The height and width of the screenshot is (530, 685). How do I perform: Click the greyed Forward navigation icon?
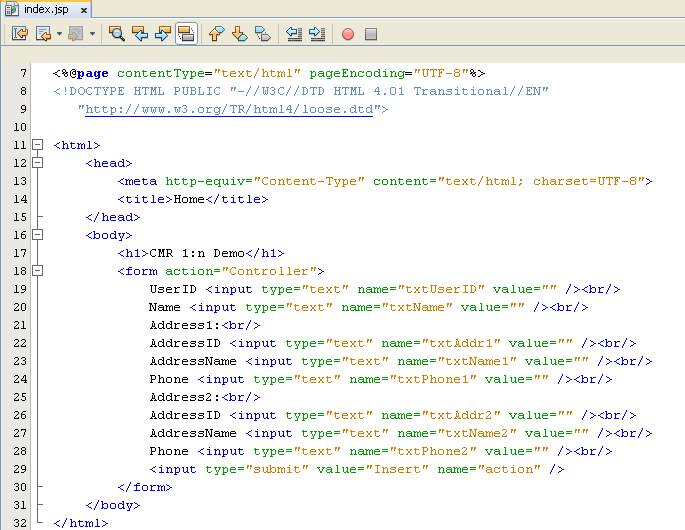pos(76,34)
